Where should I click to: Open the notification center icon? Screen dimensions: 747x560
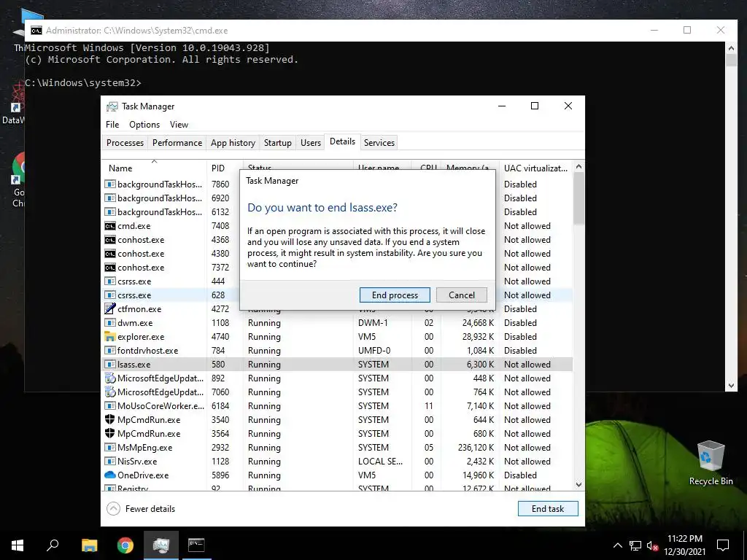tap(723, 545)
